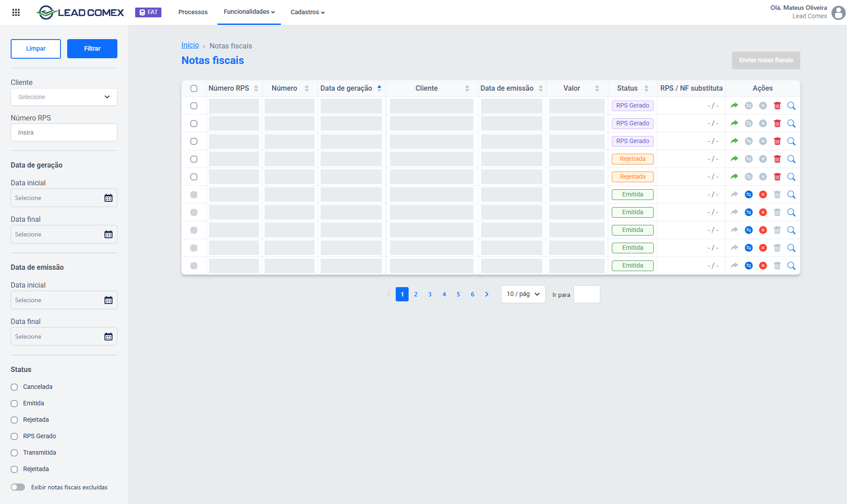View details of first RPS Gerado row

tap(791, 106)
